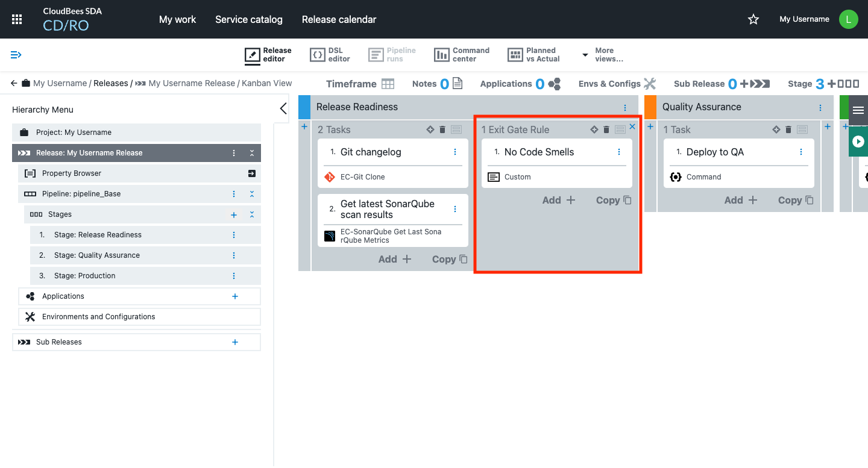Add a new Exit Gate Rule
This screenshot has width=868, height=468.
point(559,200)
